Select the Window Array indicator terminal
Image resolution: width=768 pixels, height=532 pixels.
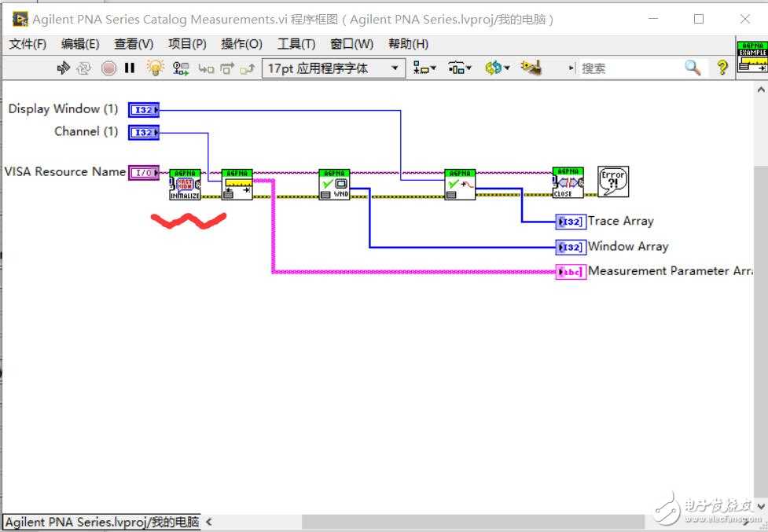click(571, 248)
